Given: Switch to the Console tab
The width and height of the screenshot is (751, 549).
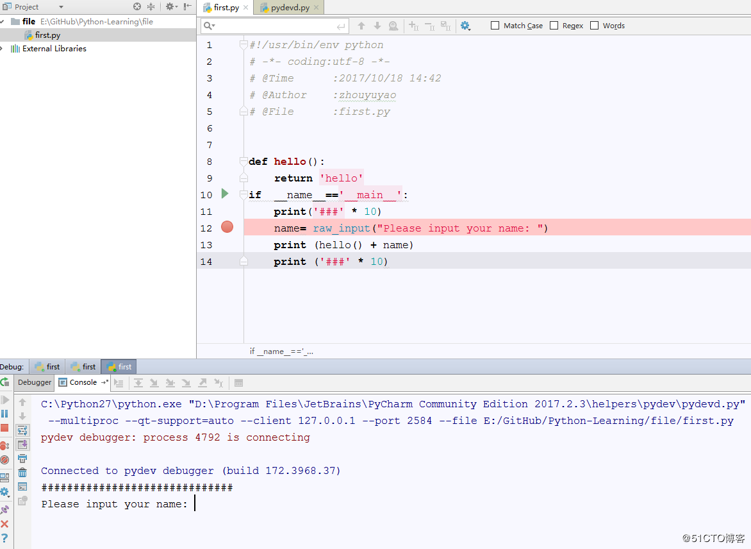Looking at the screenshot, I should pos(83,382).
